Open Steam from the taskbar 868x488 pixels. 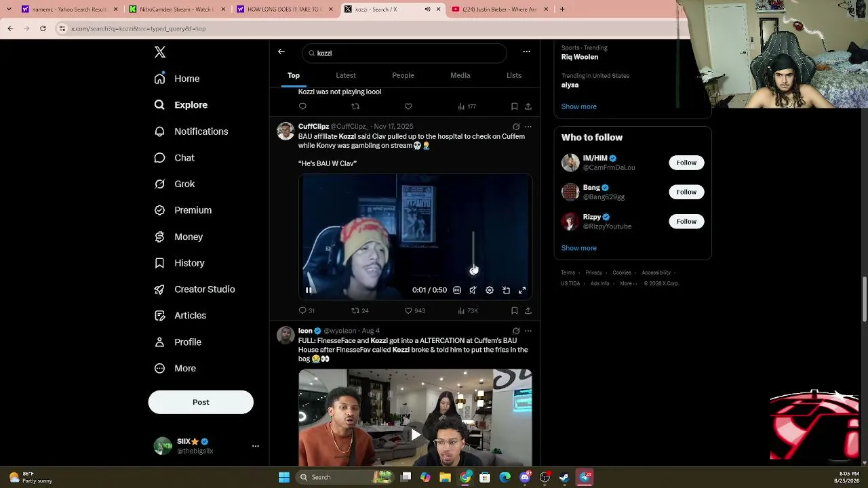point(564,477)
